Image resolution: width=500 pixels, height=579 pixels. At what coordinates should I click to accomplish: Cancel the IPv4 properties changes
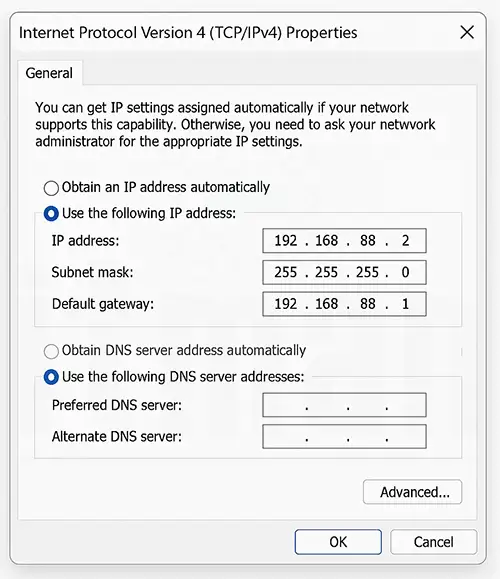point(434,542)
